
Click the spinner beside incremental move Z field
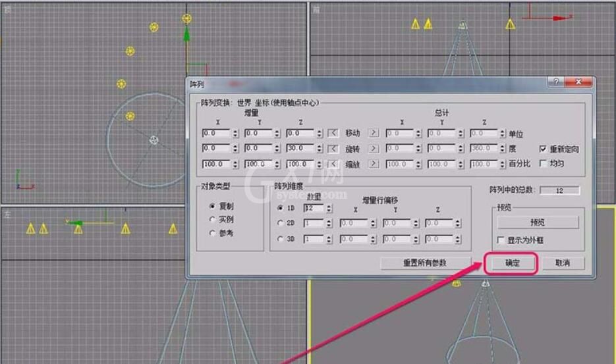pos(320,133)
